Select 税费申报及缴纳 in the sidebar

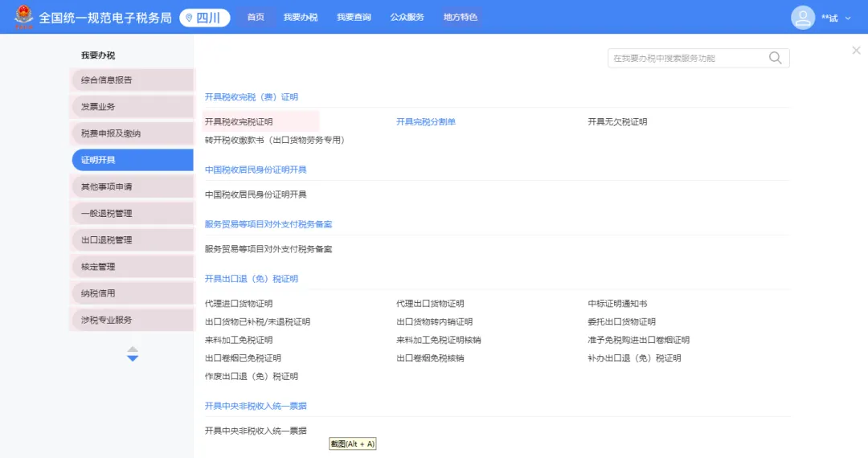tap(133, 133)
